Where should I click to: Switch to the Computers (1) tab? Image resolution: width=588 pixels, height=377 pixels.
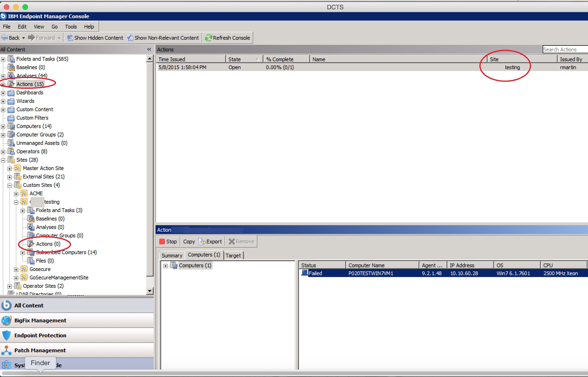click(x=204, y=255)
